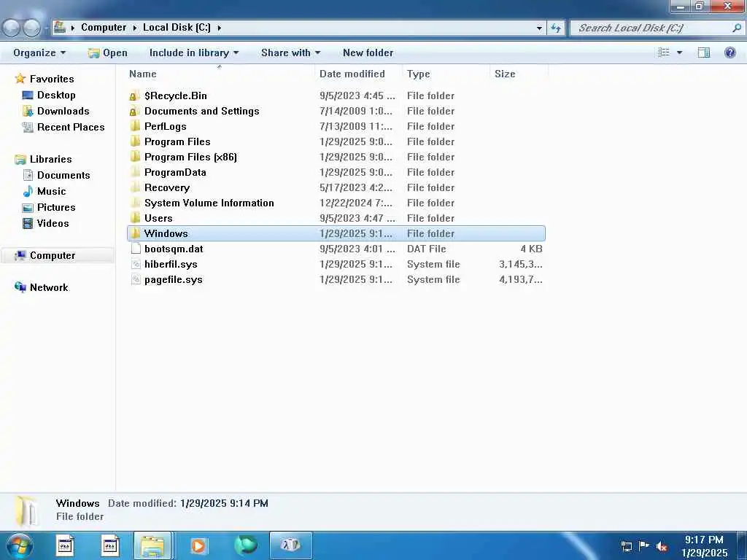Click the Users folder icon

tap(135, 218)
